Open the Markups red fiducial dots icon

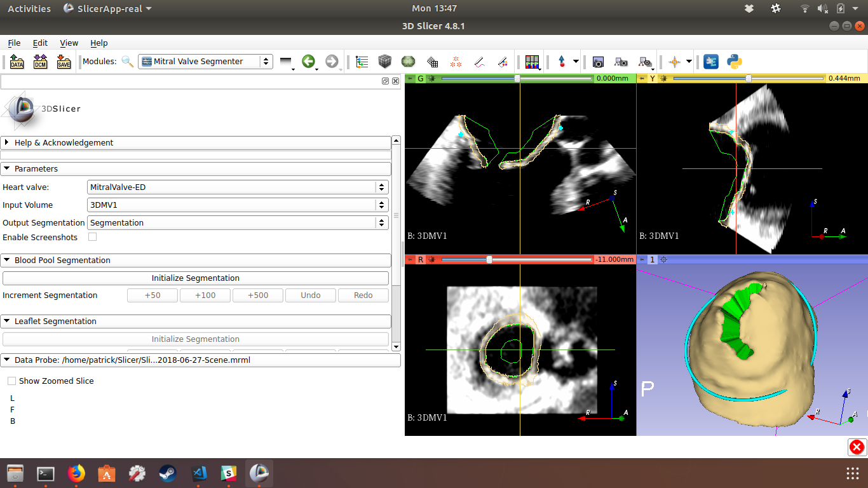(456, 62)
